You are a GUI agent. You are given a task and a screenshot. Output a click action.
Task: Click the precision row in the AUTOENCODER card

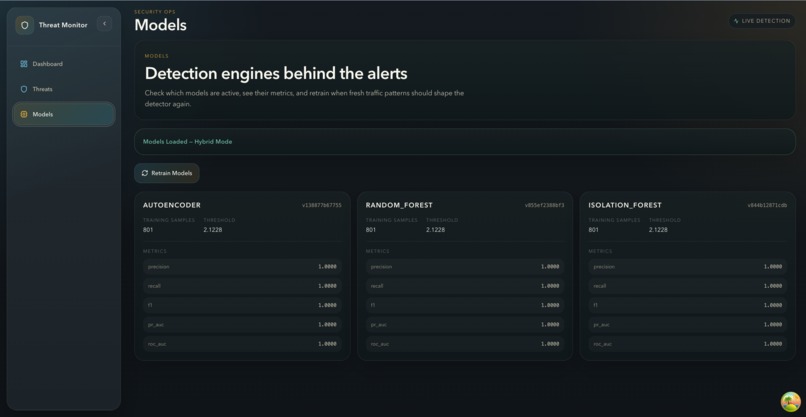pos(242,267)
